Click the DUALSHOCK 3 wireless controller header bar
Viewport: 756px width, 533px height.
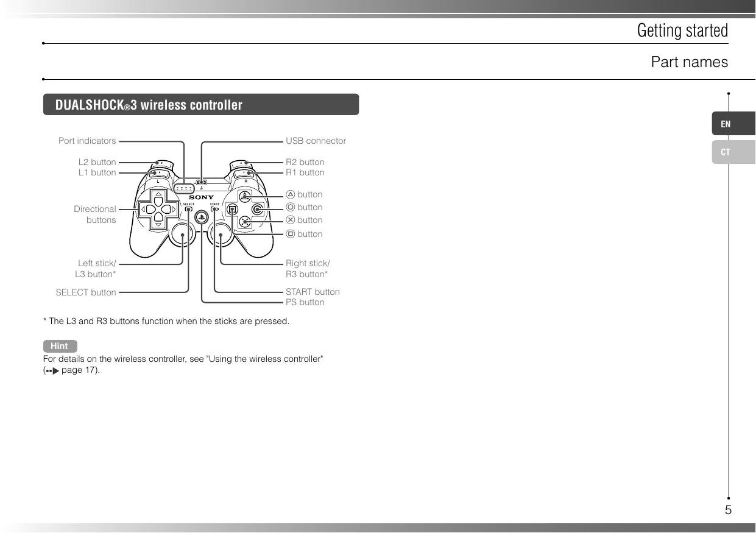(200, 105)
